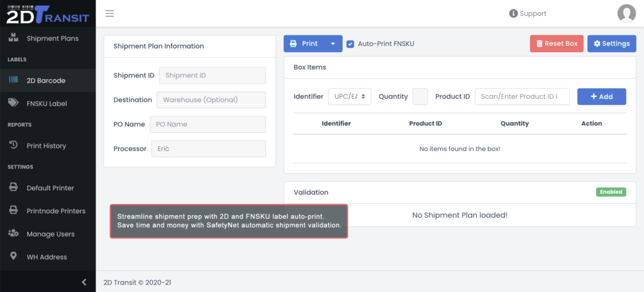Click the Identifier column header
Image resolution: width=644 pixels, height=292 pixels.
pyautogui.click(x=336, y=123)
